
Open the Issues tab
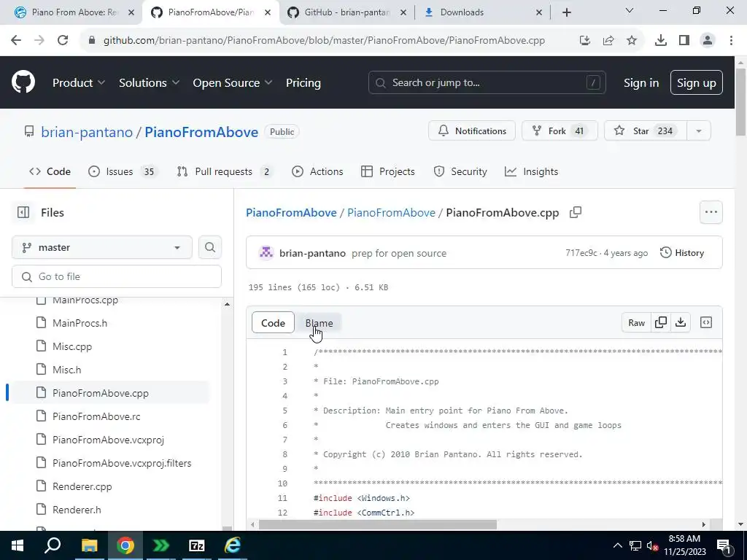122,171
